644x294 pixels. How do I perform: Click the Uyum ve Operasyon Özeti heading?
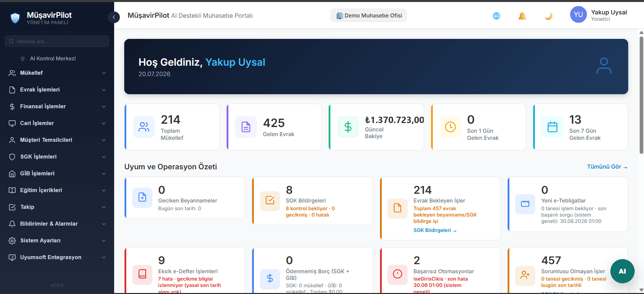(171, 167)
